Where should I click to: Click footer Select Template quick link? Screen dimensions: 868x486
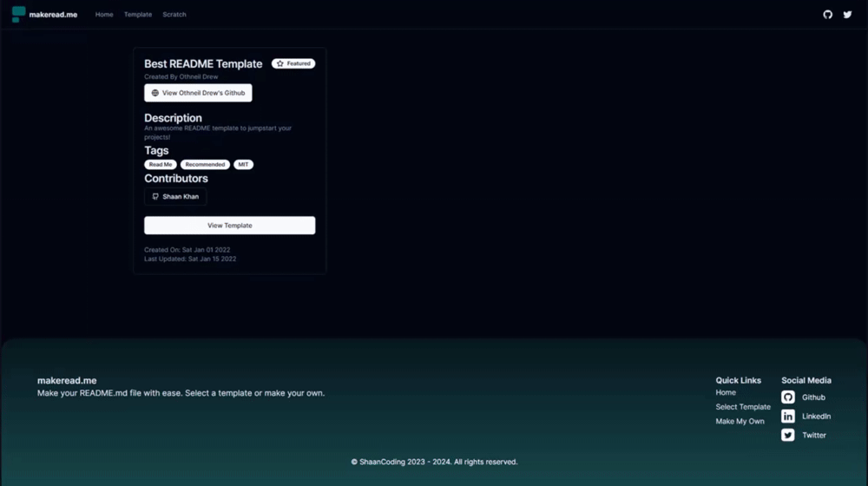743,407
